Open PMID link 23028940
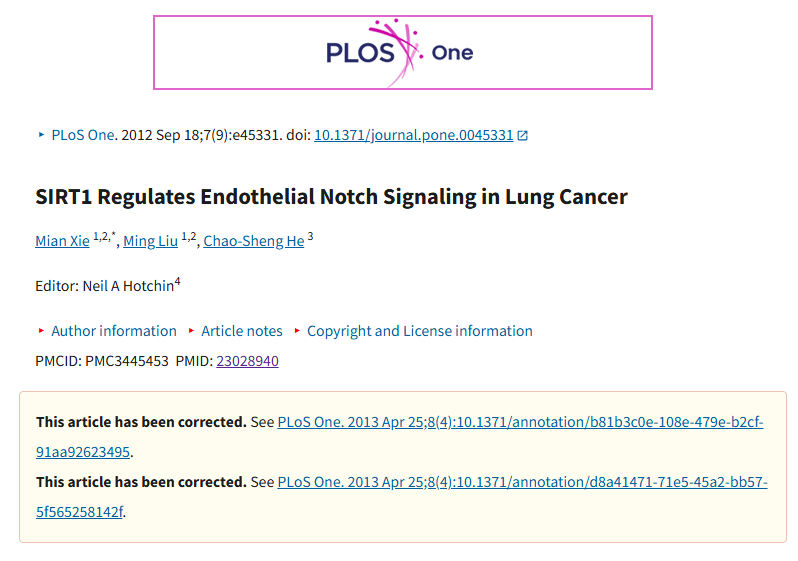Viewport: 798px width, 561px height. 247,361
